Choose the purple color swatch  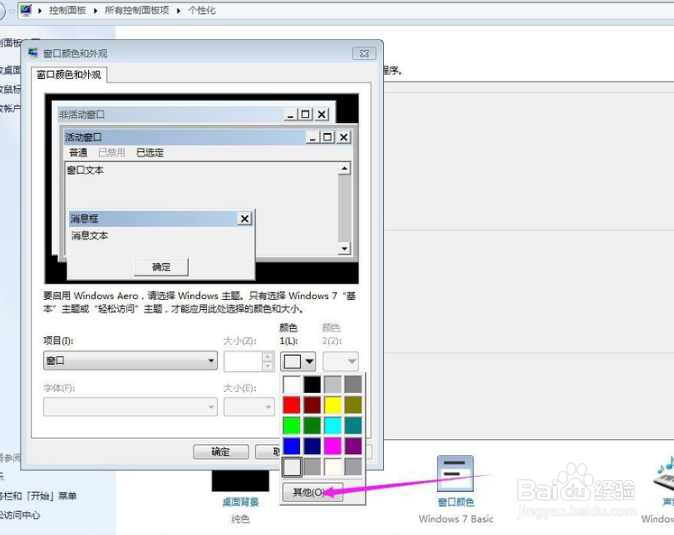353,446
